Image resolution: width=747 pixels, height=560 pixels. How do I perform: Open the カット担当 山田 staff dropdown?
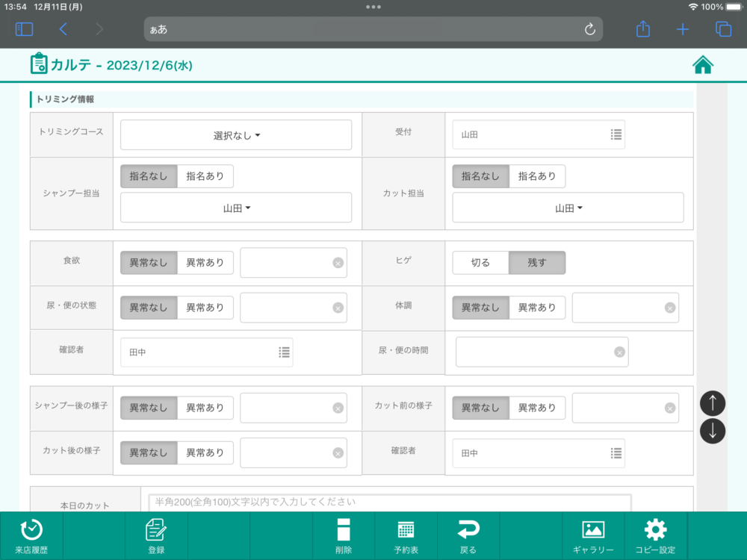(568, 208)
